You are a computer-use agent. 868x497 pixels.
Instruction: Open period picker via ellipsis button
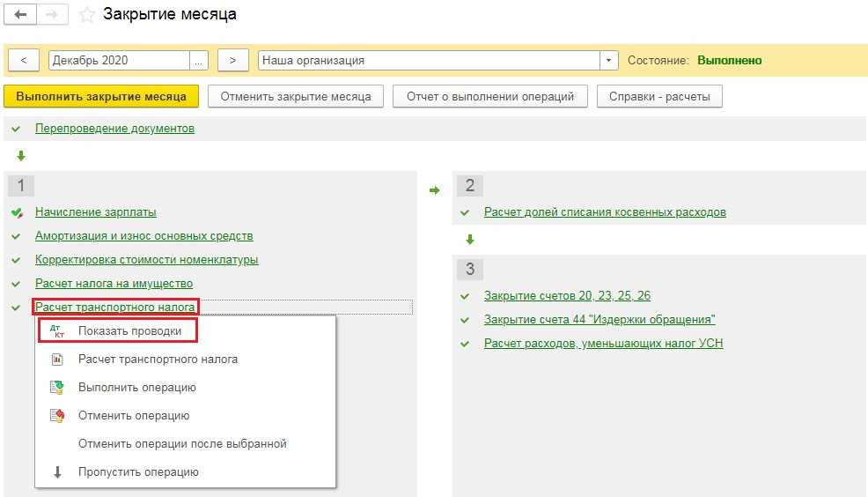(x=199, y=61)
